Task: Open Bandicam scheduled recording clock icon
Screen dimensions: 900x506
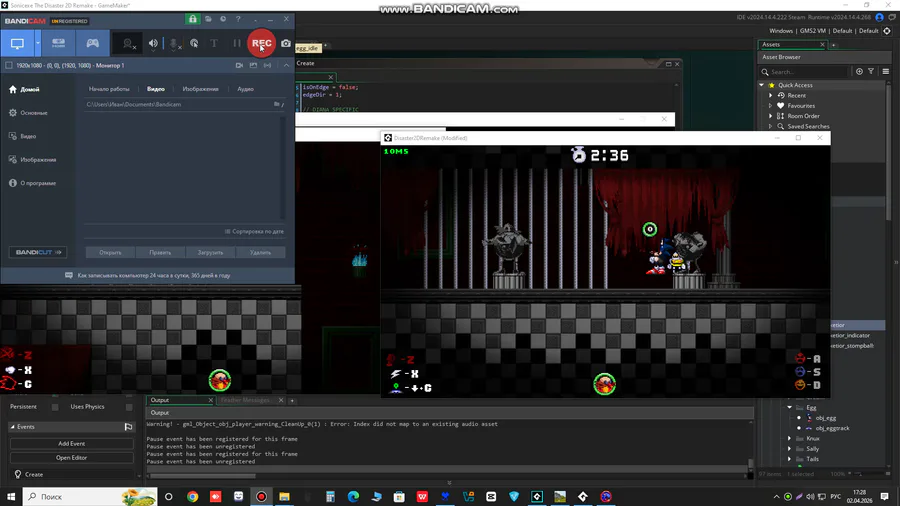Action: click(x=223, y=19)
